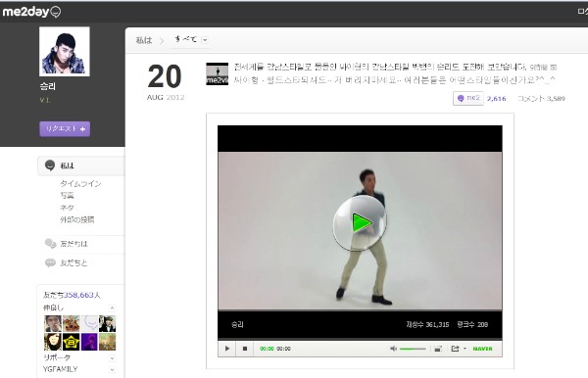
Task: Toggle fullscreen icon in player bar
Action: [x=438, y=349]
